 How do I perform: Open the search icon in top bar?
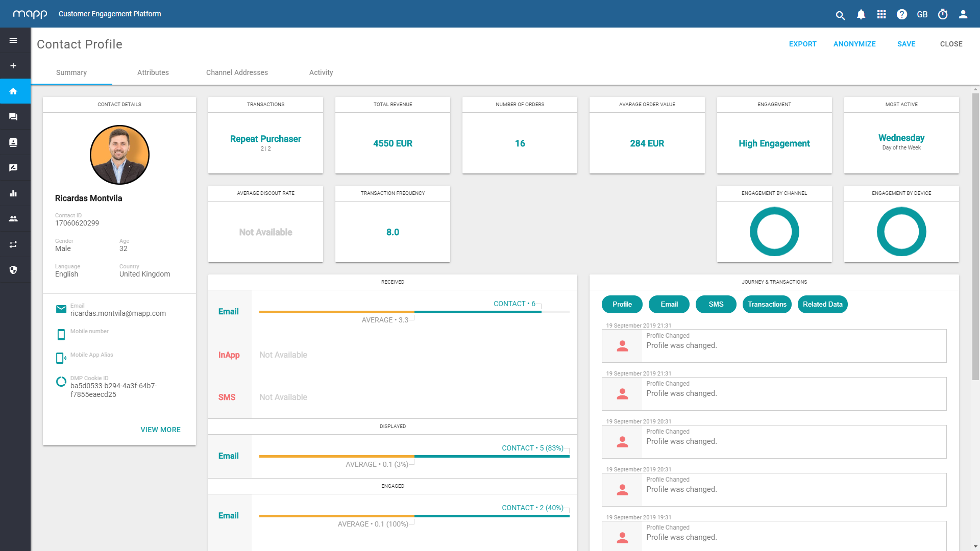coord(840,15)
